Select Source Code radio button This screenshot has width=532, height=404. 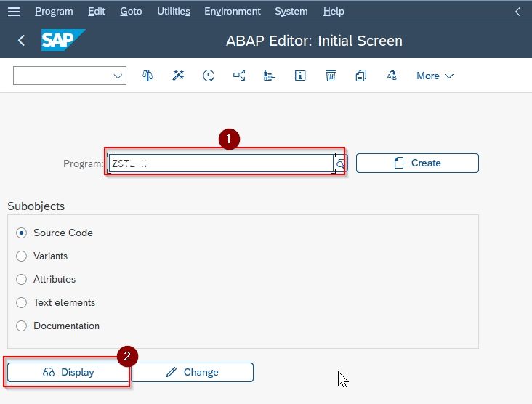[21, 233]
